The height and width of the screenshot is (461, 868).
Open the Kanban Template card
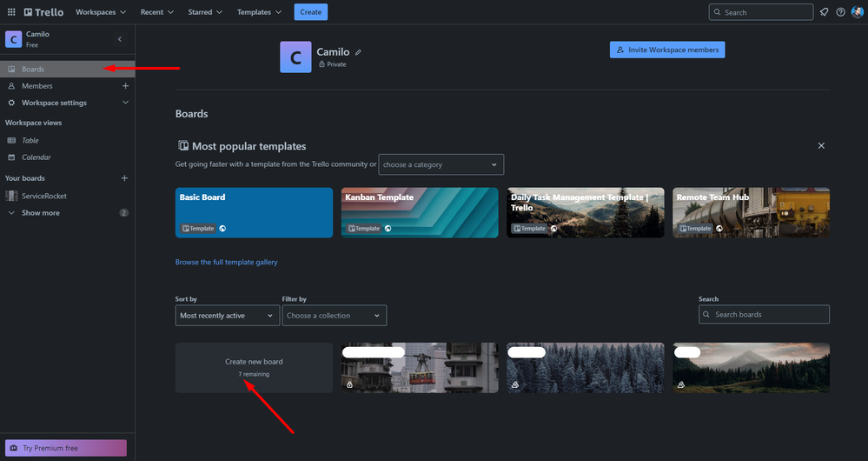[420, 212]
